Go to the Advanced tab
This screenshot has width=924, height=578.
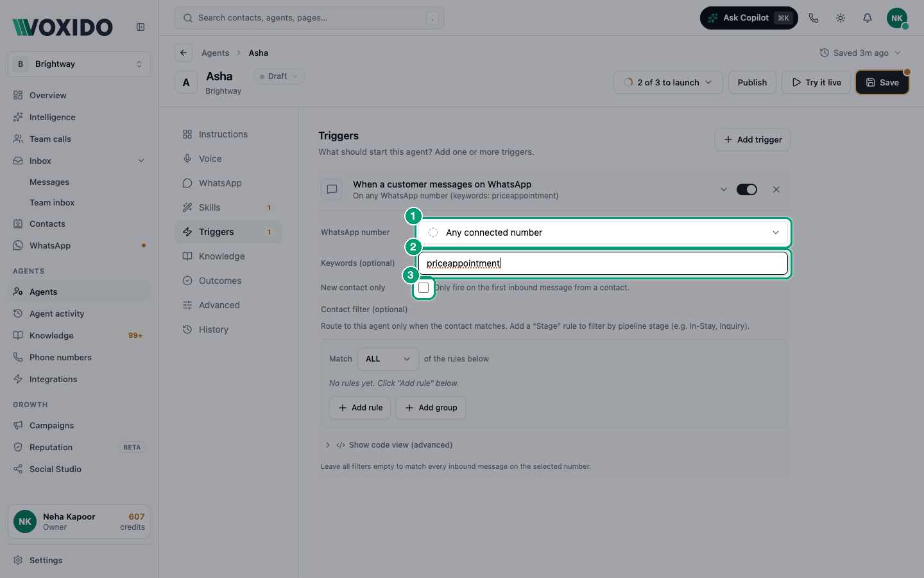[x=228, y=305]
